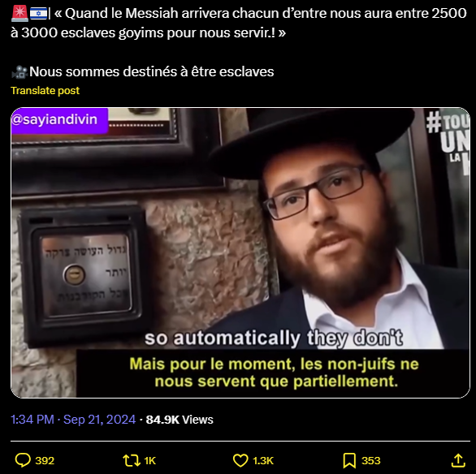The image size is (476, 474).
Task: Click the 353 bookmarks count
Action: (x=371, y=461)
